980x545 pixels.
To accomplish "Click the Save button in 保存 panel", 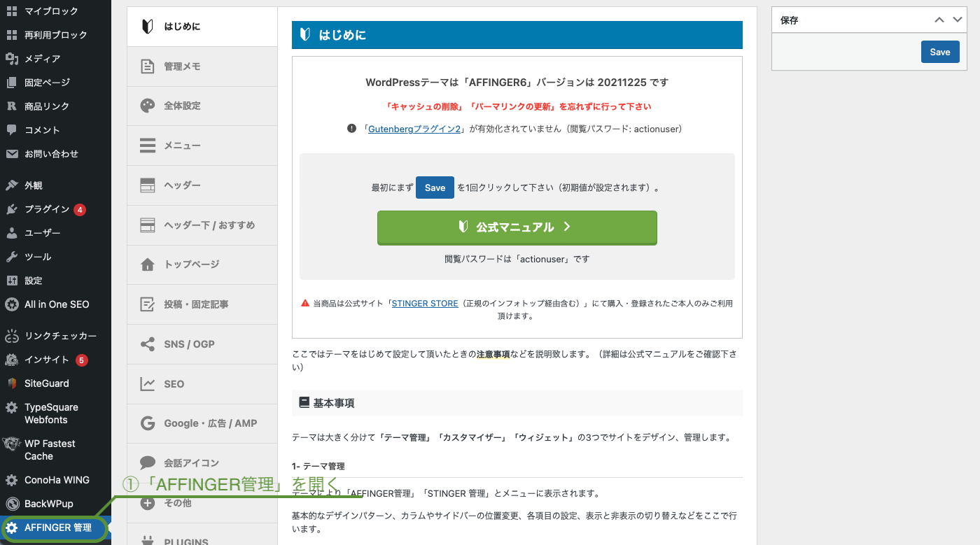I will [940, 52].
